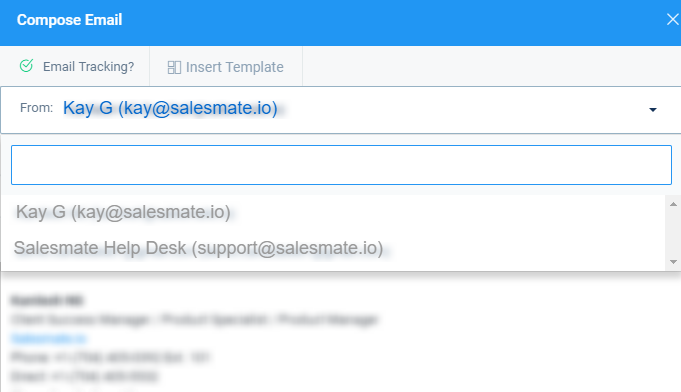Click the From field showing Kay G
This screenshot has height=392, width=681.
point(340,109)
